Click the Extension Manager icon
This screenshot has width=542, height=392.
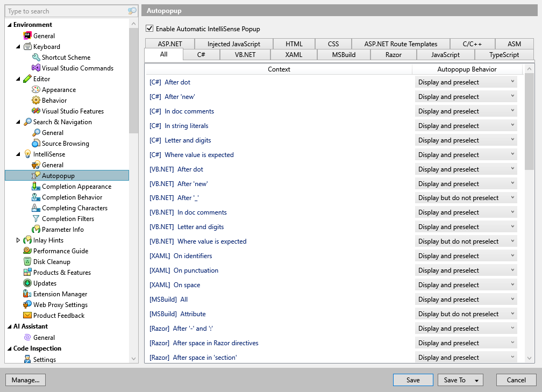coord(26,294)
